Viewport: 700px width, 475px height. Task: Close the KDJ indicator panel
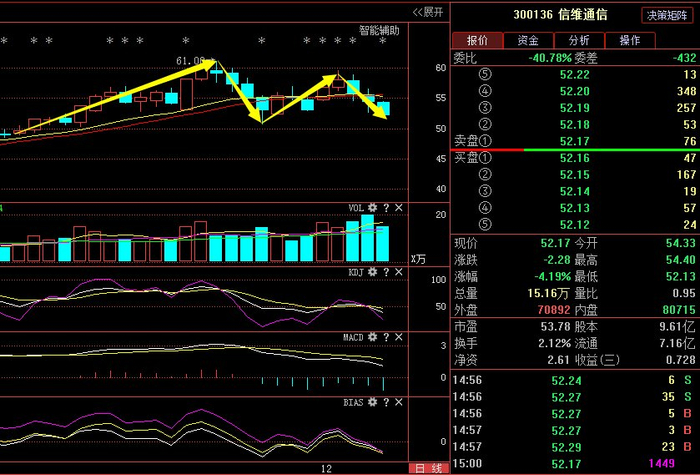click(x=398, y=271)
